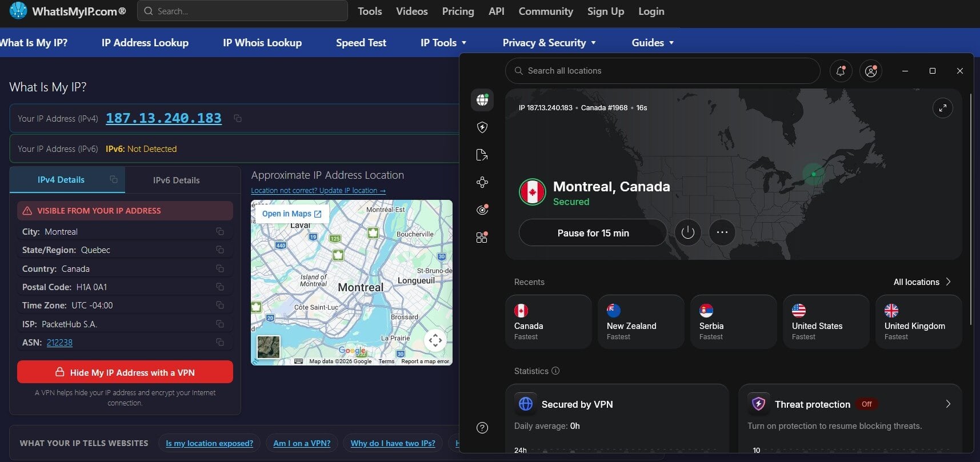Expand the IP Tools dropdown menu
Viewport: 980px width, 462px height.
(443, 42)
